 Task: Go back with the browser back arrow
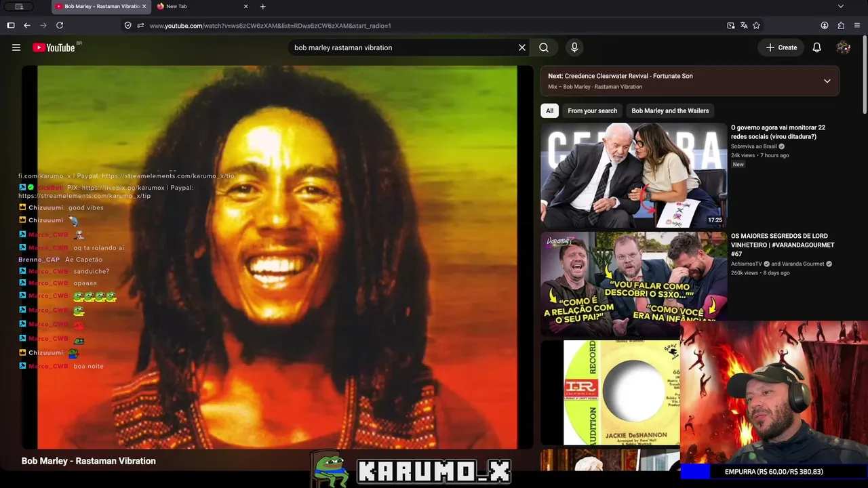27,26
